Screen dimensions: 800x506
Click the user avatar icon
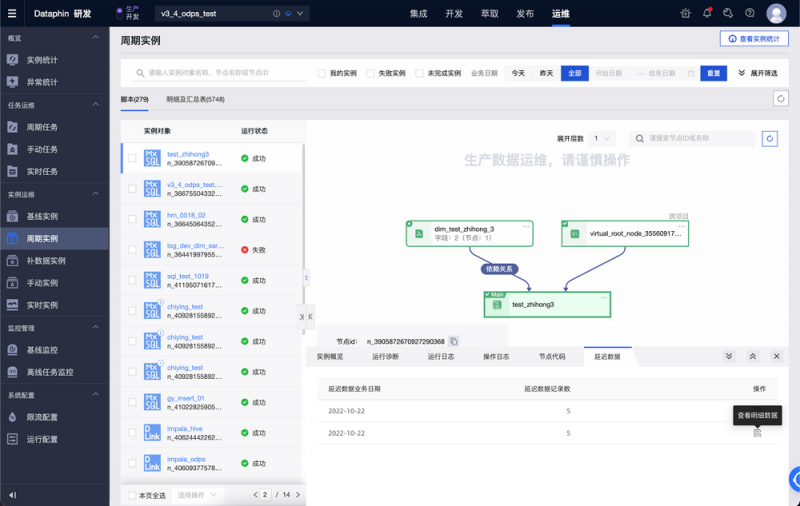[776, 14]
